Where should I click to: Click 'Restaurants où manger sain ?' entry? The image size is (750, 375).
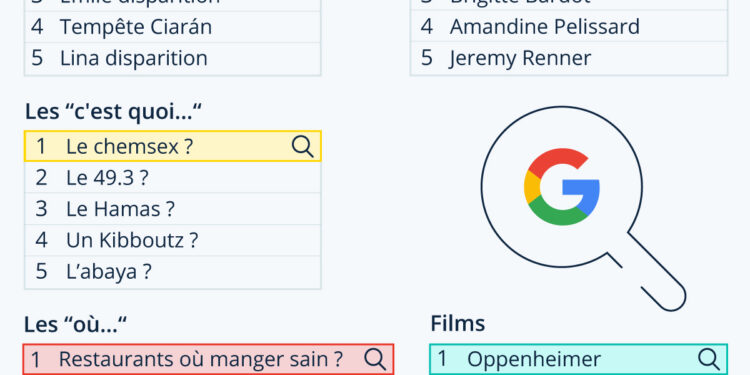click(x=208, y=359)
